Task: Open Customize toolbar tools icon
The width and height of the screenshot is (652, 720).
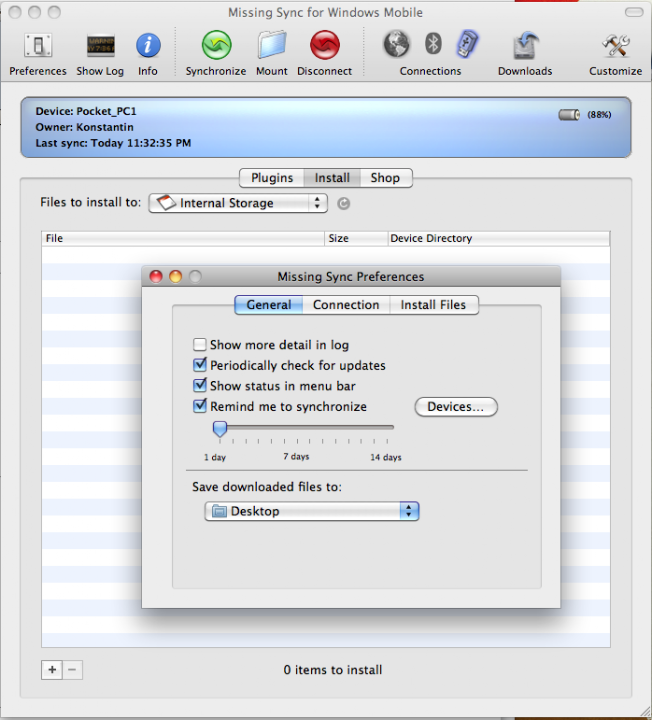Action: (x=615, y=45)
